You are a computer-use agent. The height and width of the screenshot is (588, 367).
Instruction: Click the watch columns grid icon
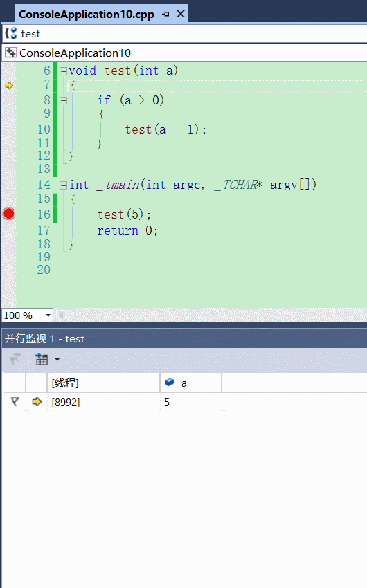(x=42, y=359)
